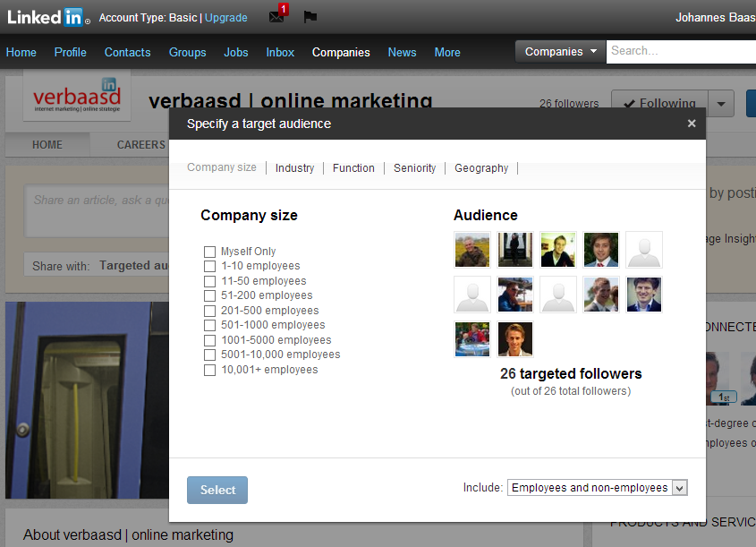Image resolution: width=756 pixels, height=547 pixels.
Task: Switch to the Industry tab
Action: click(x=294, y=168)
